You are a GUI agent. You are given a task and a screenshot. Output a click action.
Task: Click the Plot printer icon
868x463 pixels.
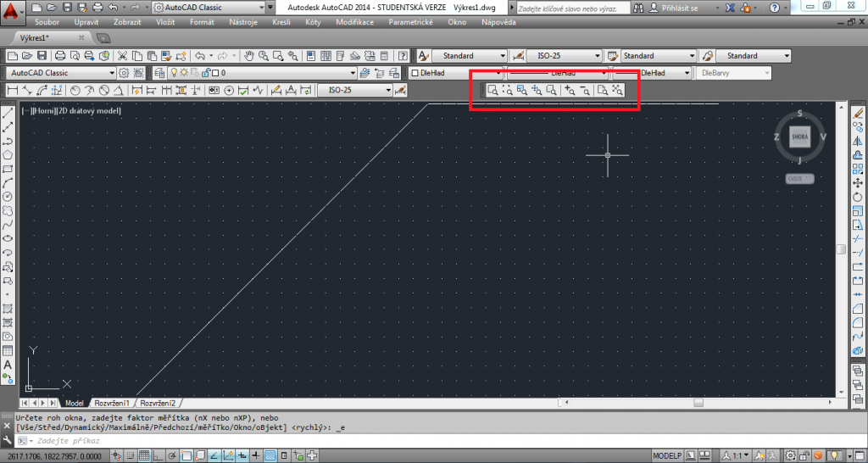click(x=60, y=56)
